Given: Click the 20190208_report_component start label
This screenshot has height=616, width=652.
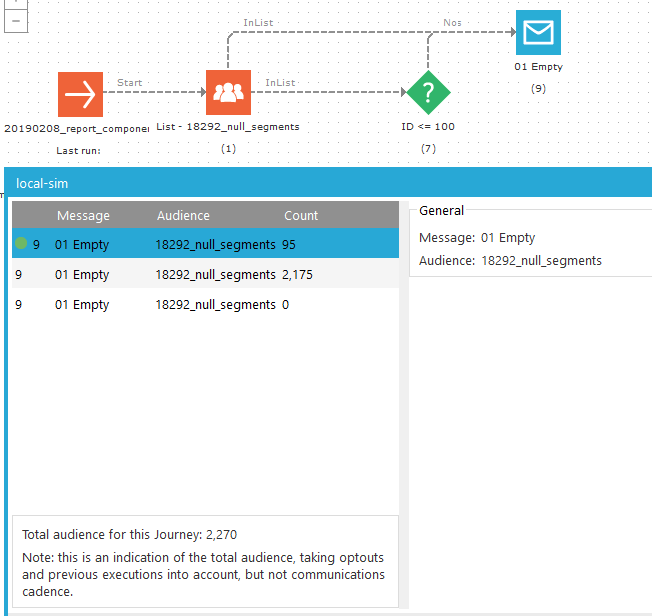Looking at the screenshot, I should coord(77,129).
